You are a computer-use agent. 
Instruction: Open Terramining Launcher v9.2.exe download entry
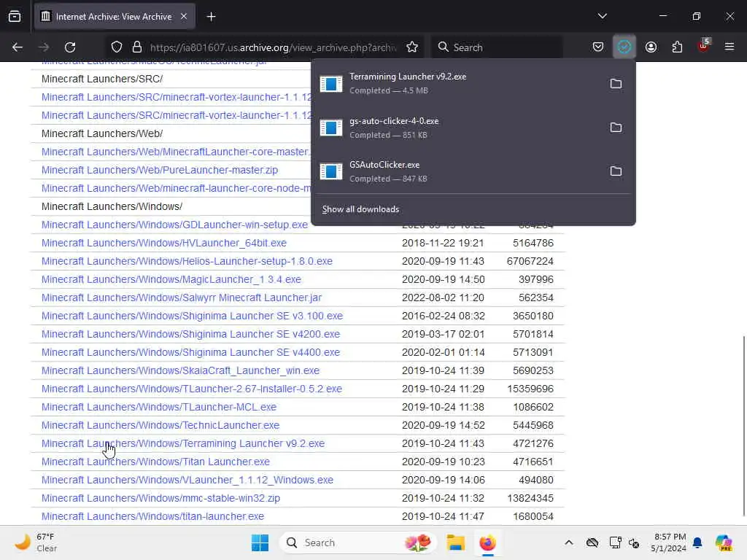point(457,83)
